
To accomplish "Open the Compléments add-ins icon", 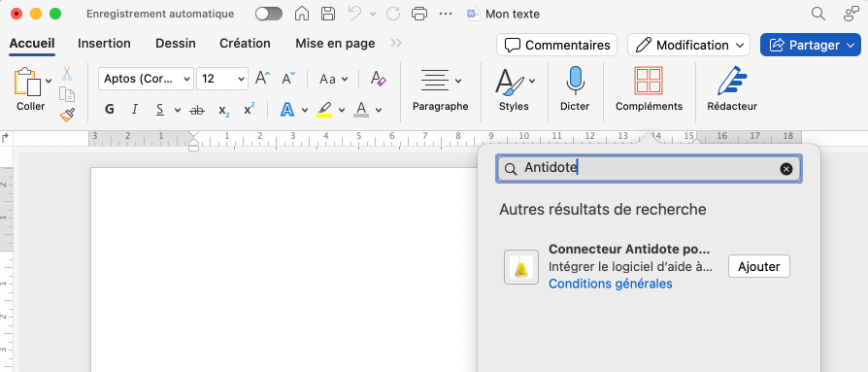I will pyautogui.click(x=649, y=88).
